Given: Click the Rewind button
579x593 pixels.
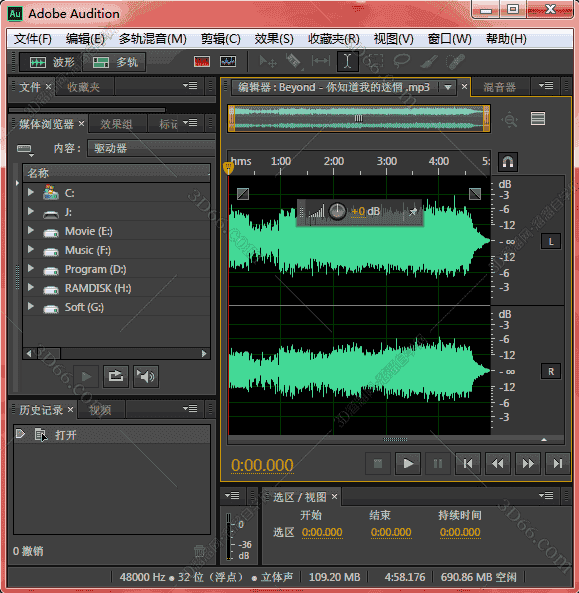Looking at the screenshot, I should [x=498, y=464].
